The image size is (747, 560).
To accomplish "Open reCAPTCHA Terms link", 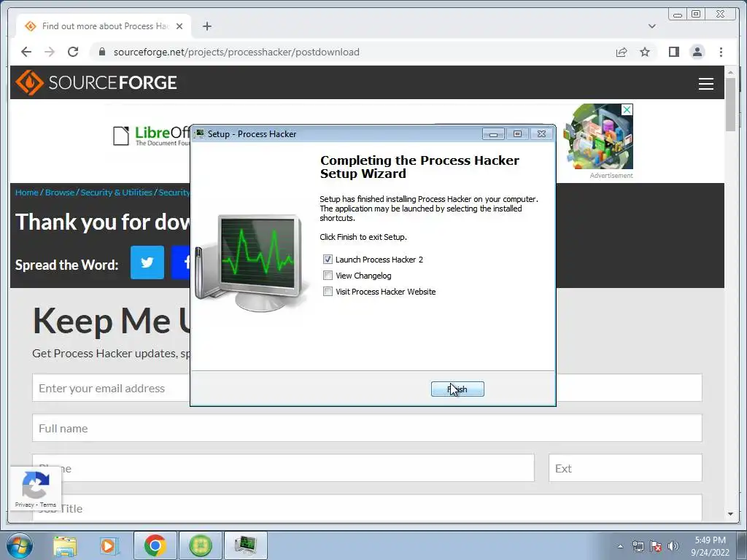I will tap(47, 505).
